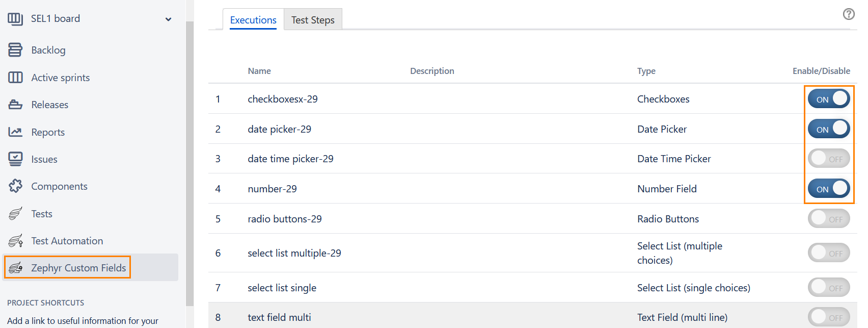Viewport: 868px width, 328px height.
Task: Click the Releases ship icon
Action: click(15, 105)
